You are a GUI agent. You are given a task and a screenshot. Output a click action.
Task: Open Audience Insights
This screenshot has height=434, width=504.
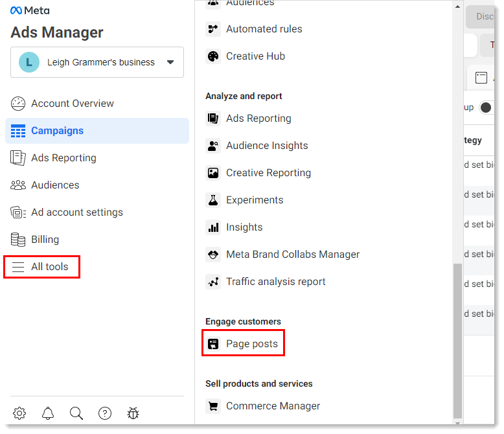[267, 146]
